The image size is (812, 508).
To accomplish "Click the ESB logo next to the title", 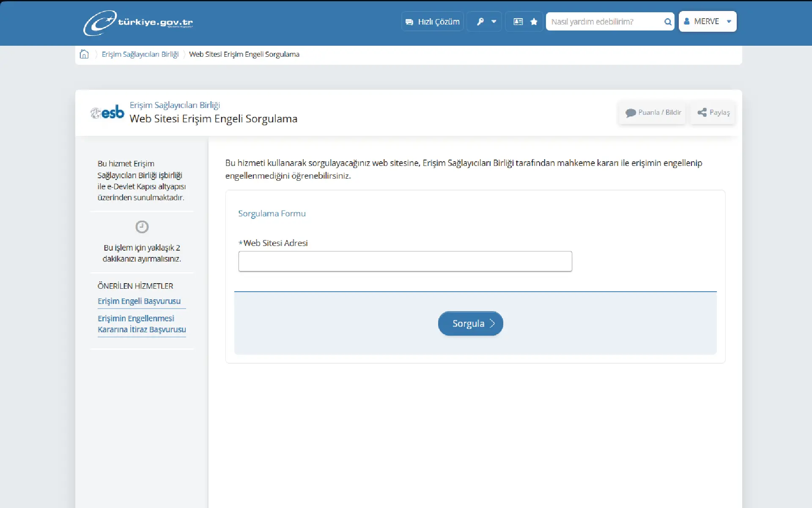I will tap(107, 112).
